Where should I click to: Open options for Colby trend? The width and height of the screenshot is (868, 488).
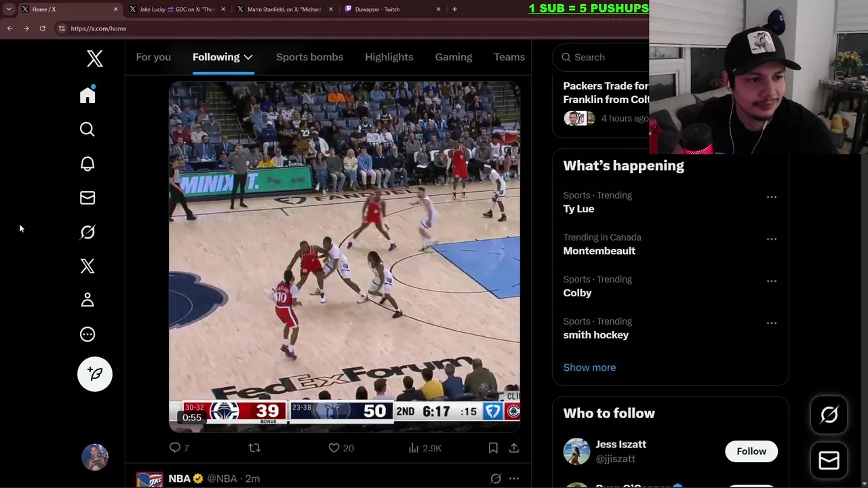coord(772,281)
